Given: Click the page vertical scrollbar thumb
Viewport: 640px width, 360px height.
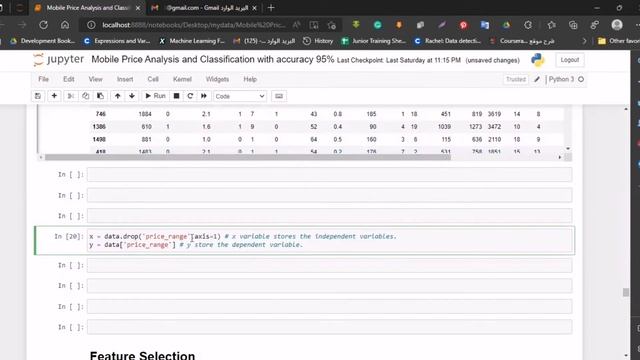Looking at the screenshot, I should 626,292.
